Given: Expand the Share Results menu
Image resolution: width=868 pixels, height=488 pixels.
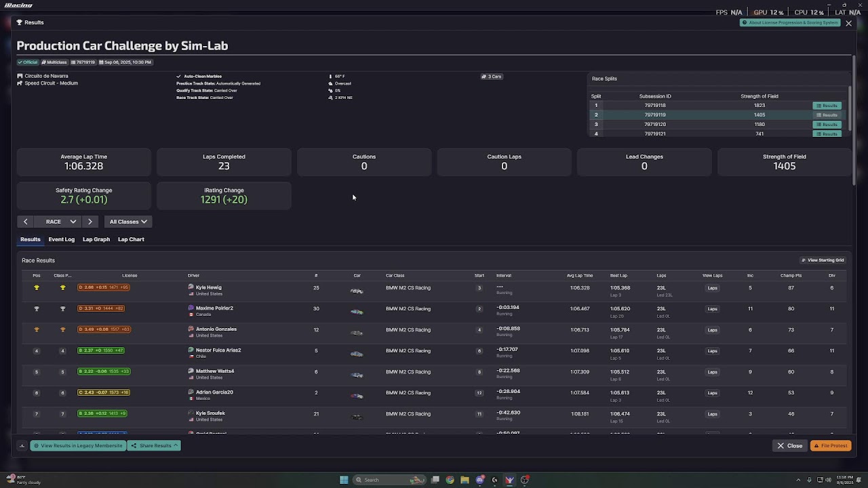Looking at the screenshot, I should coord(155,446).
